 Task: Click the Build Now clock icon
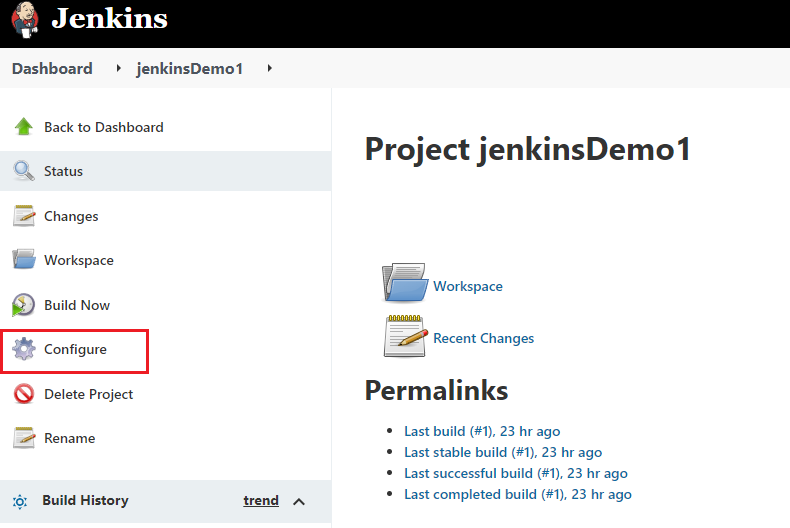[x=23, y=305]
